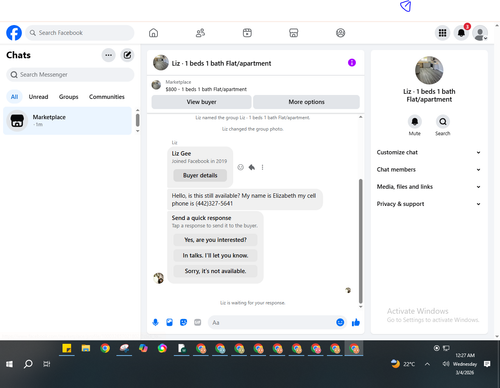Send quick response 'Sorry, it's not available.'

click(215, 271)
